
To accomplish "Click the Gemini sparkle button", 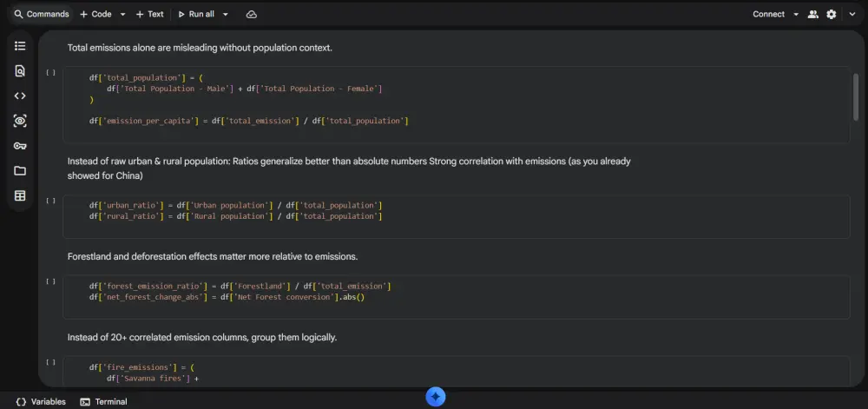I will click(436, 396).
